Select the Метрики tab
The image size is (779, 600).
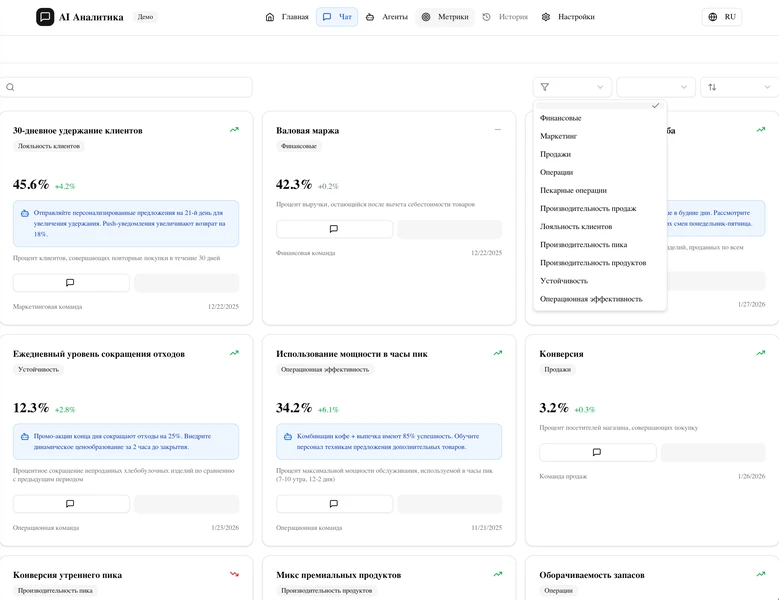coord(445,17)
